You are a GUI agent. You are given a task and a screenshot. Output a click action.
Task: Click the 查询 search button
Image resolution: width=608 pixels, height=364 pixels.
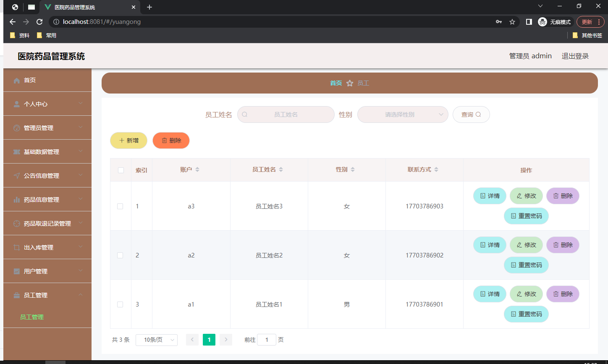coord(471,114)
